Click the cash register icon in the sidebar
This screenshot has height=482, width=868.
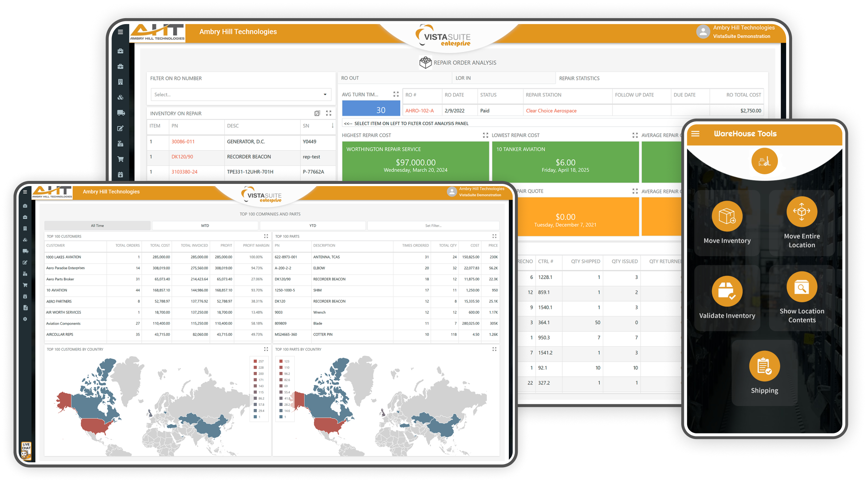tap(25, 274)
